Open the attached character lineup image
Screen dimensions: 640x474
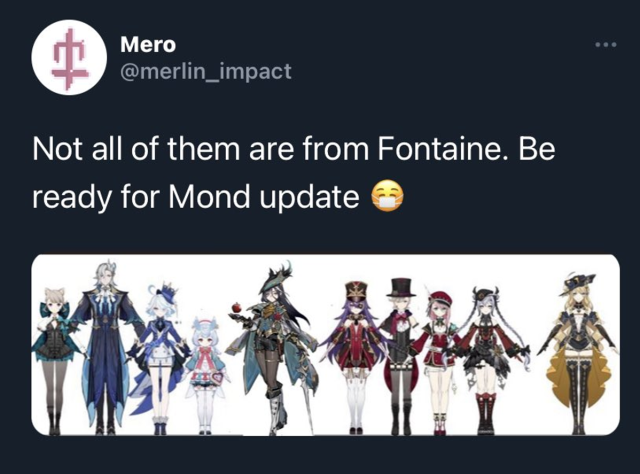(x=325, y=345)
